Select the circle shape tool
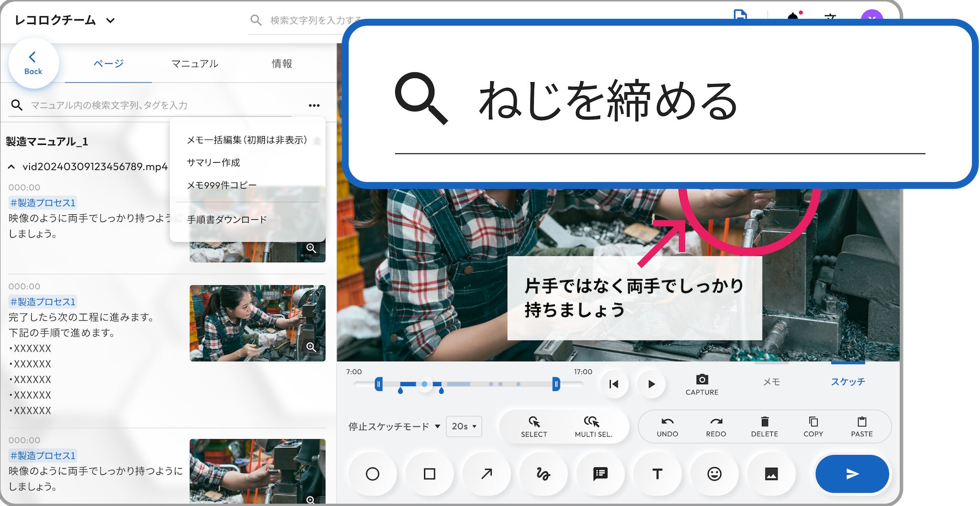Viewport: 980px width, 506px height. click(x=373, y=474)
